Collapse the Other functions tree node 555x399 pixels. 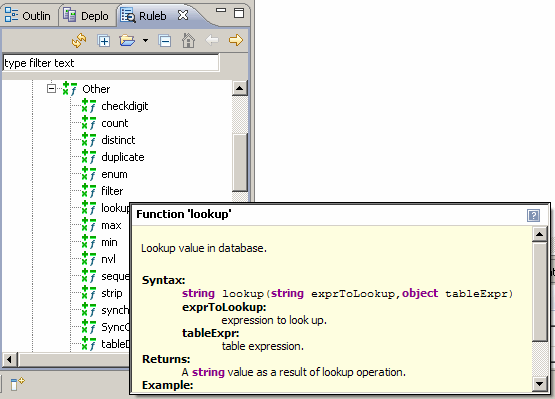pyautogui.click(x=51, y=89)
